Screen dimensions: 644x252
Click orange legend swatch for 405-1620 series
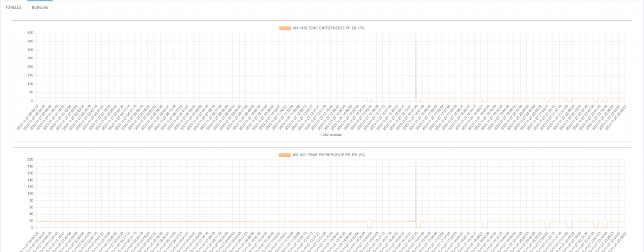pyautogui.click(x=285, y=28)
